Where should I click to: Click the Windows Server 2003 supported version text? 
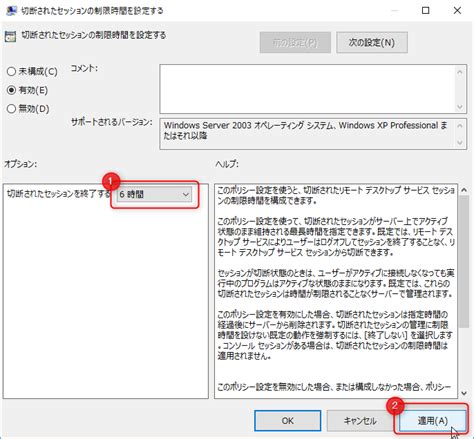click(x=305, y=130)
